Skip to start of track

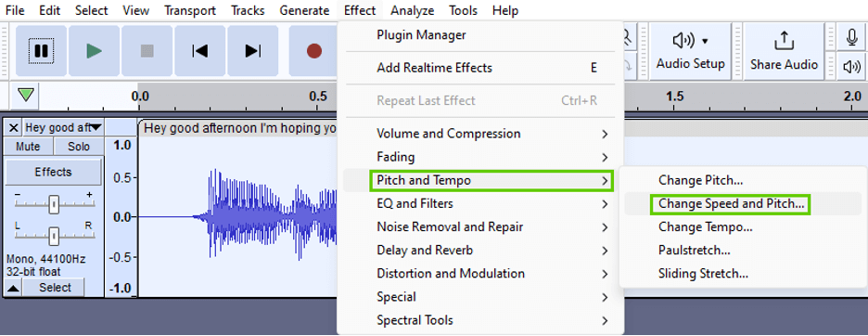click(199, 51)
